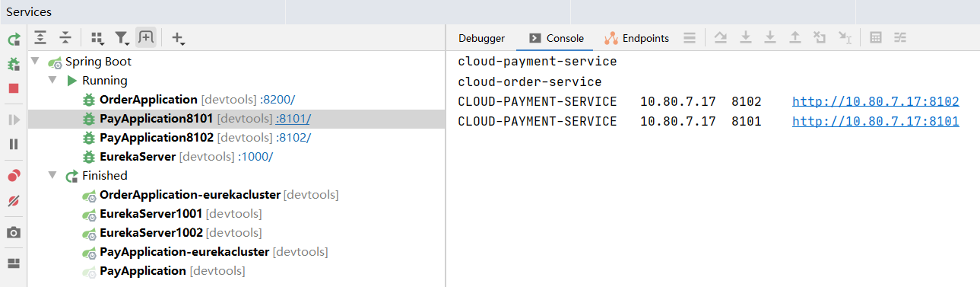The width and height of the screenshot is (980, 287).
Task: Open the Add Service plus dropdown
Action: 179,38
